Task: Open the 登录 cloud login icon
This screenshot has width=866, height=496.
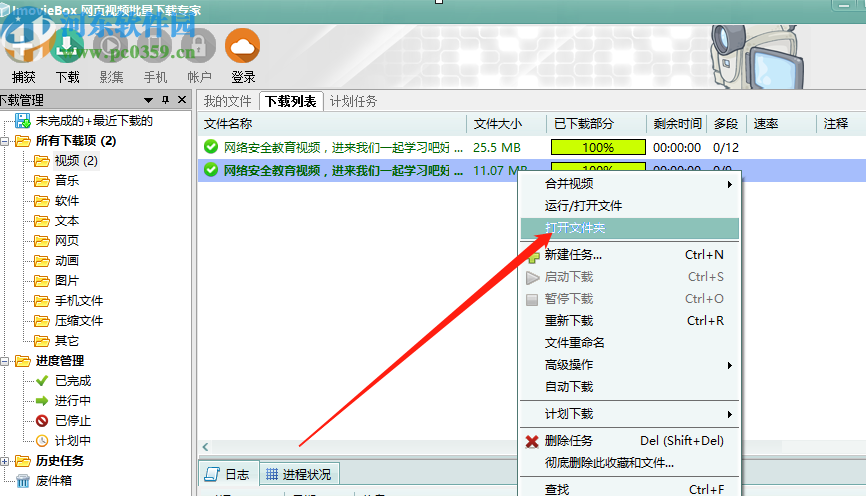Action: pyautogui.click(x=242, y=46)
